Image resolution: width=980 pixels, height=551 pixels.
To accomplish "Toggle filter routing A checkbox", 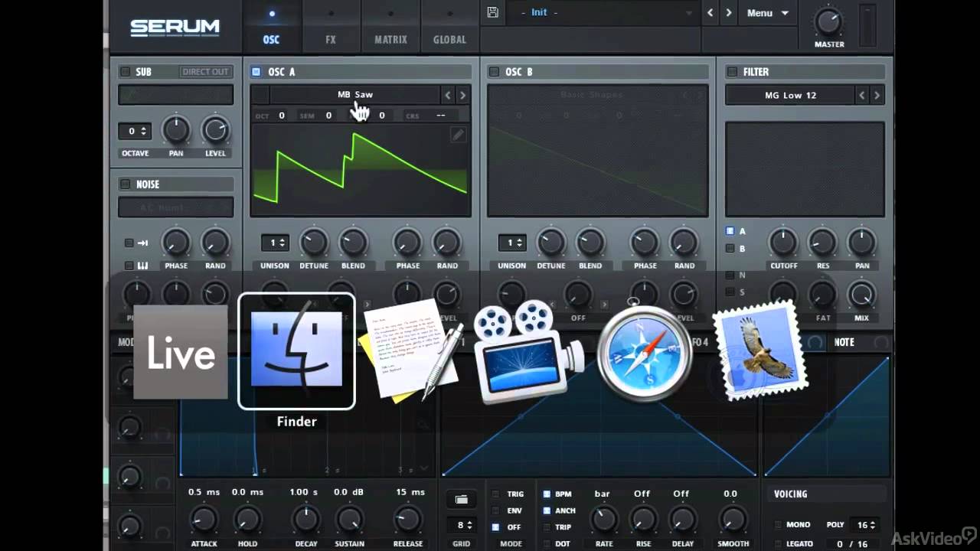I will [730, 230].
